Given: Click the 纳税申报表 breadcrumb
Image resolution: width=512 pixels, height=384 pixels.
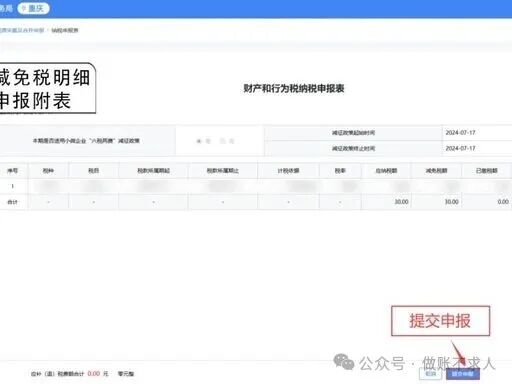Looking at the screenshot, I should [65, 30].
